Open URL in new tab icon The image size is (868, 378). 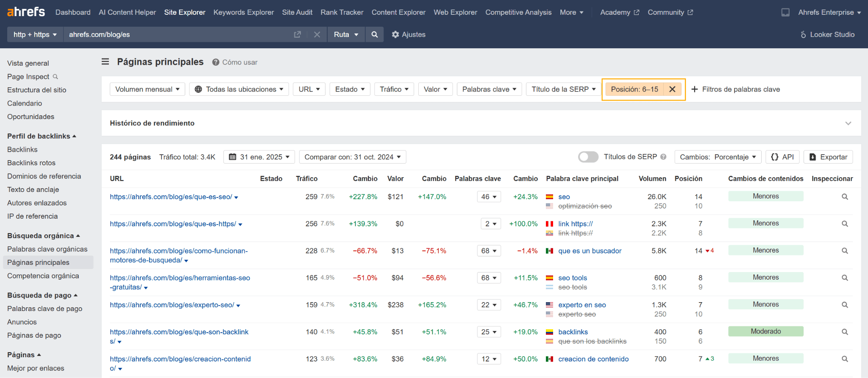[x=297, y=34]
